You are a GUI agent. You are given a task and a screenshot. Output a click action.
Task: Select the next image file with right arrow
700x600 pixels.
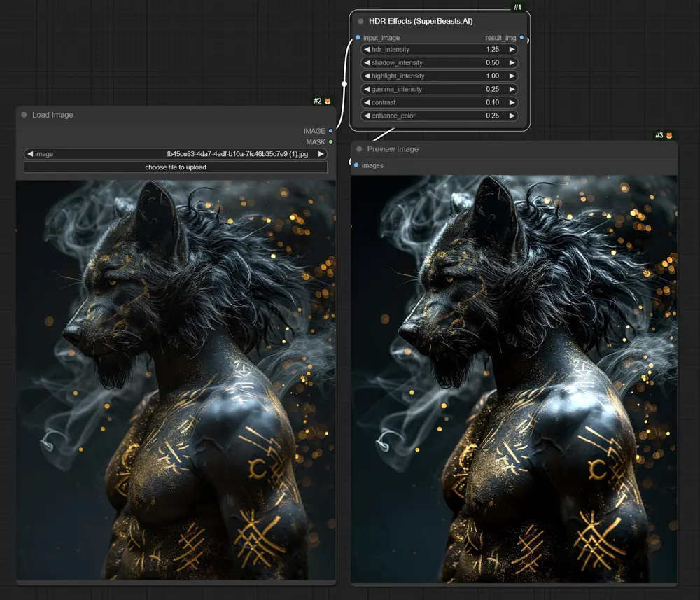point(321,154)
